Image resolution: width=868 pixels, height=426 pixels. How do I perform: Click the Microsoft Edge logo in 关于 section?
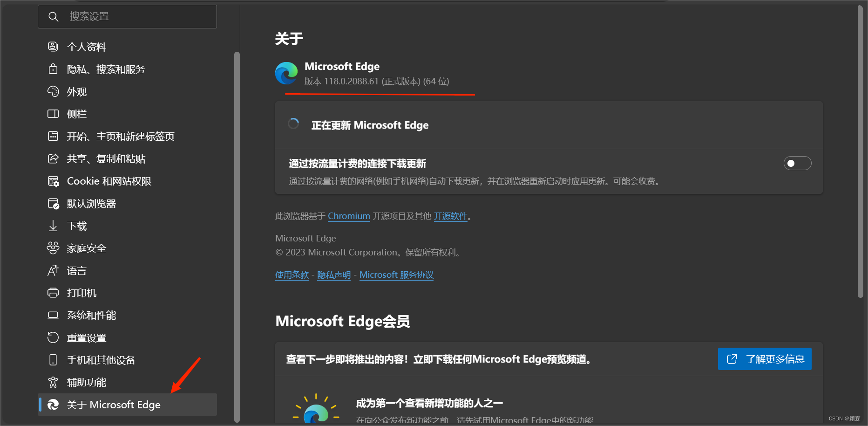click(286, 73)
